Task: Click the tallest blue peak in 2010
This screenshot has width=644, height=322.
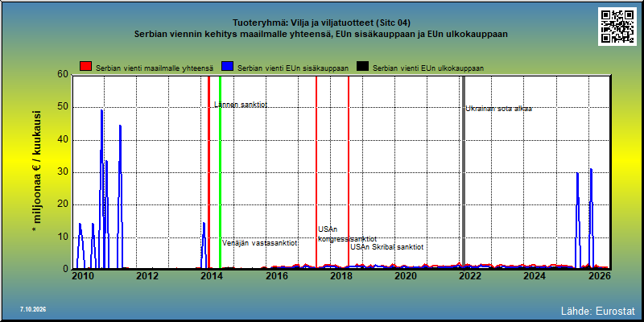Action: click(x=102, y=110)
